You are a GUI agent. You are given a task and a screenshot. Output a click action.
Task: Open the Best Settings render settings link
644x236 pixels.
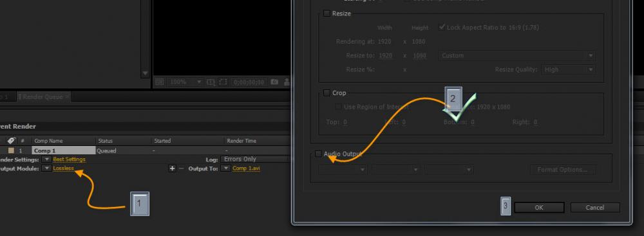(69, 159)
